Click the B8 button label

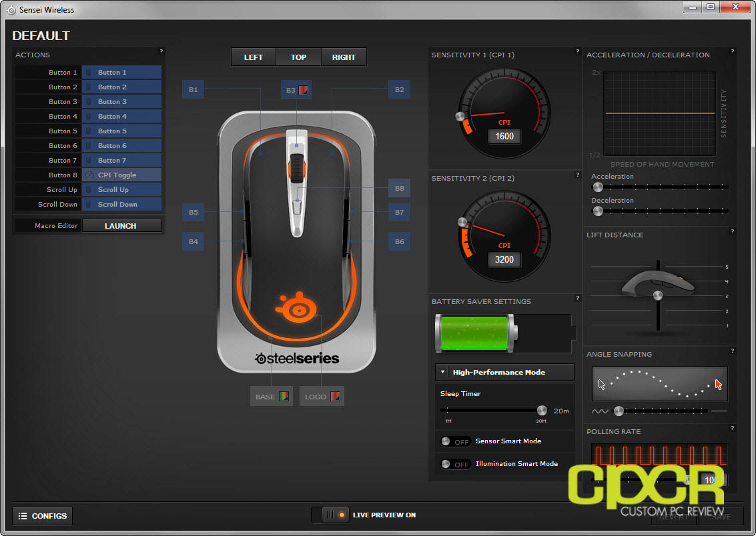(x=399, y=188)
